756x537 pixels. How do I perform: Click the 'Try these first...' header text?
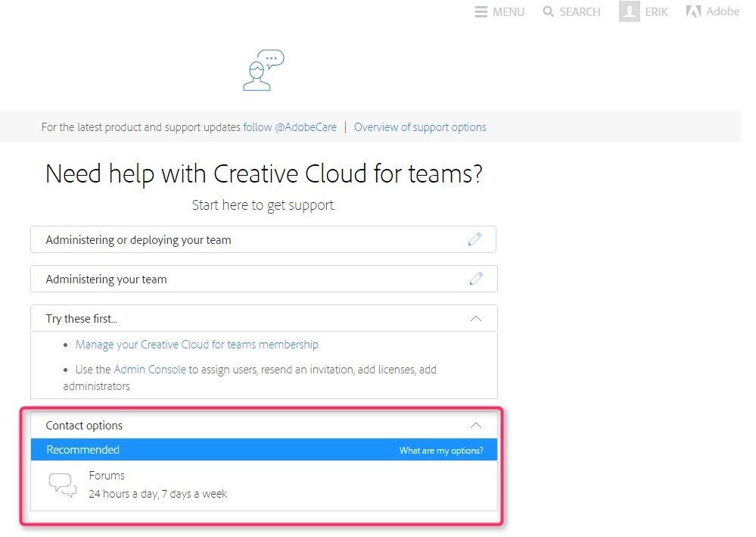tap(82, 319)
